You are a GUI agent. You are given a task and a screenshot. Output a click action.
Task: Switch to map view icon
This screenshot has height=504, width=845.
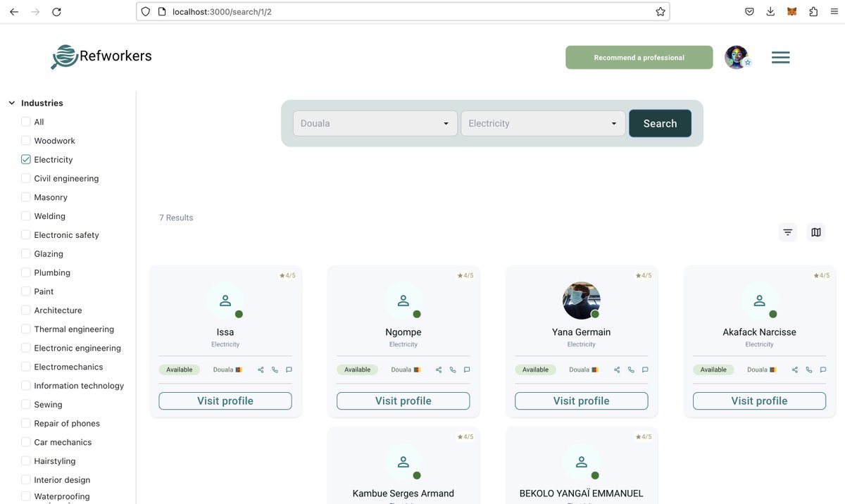pyautogui.click(x=816, y=232)
